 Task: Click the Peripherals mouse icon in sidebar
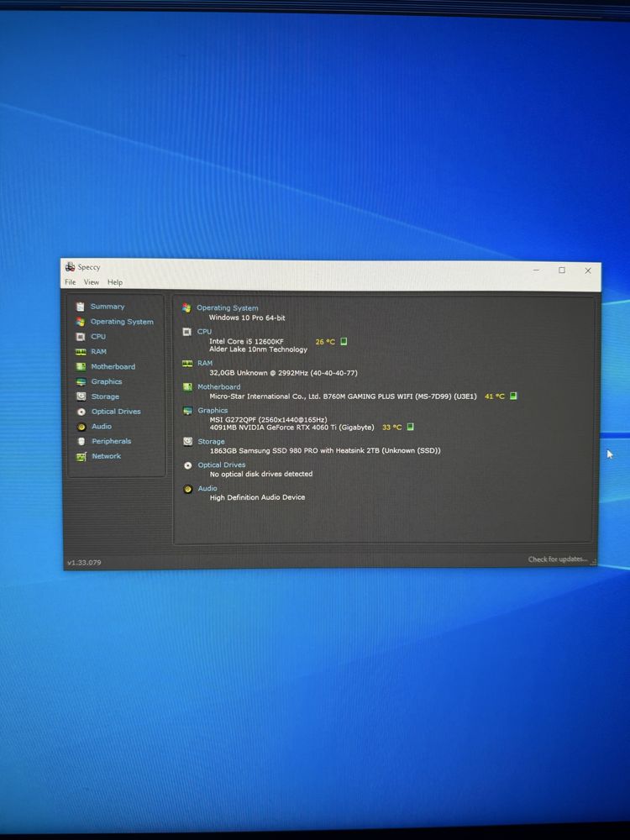81,442
